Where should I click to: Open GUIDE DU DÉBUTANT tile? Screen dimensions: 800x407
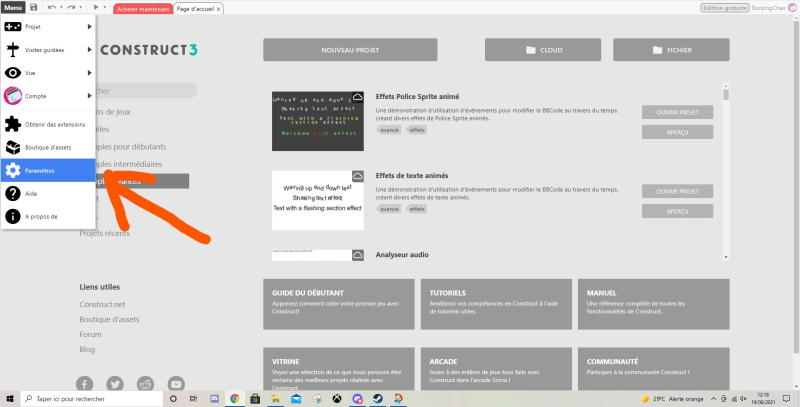click(339, 304)
